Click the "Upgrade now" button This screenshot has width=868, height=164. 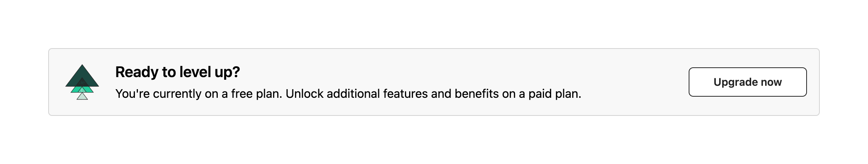tap(747, 82)
